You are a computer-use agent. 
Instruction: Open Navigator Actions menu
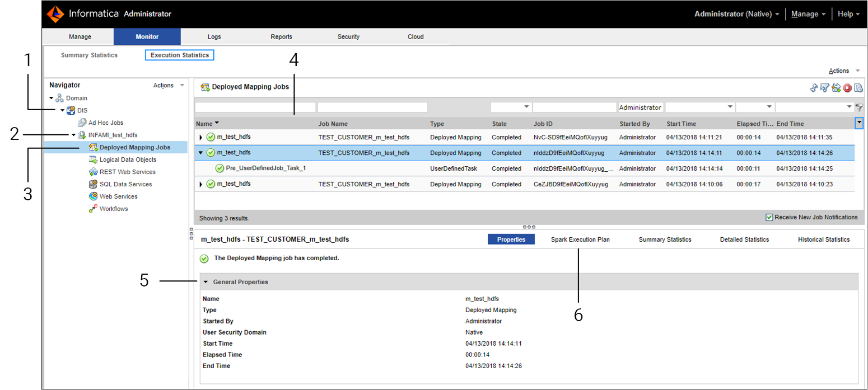pos(169,86)
